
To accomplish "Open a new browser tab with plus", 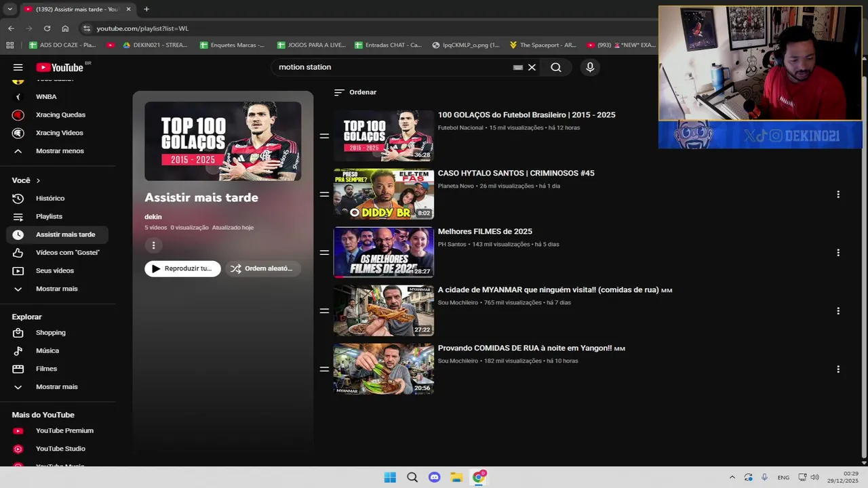I will (146, 9).
